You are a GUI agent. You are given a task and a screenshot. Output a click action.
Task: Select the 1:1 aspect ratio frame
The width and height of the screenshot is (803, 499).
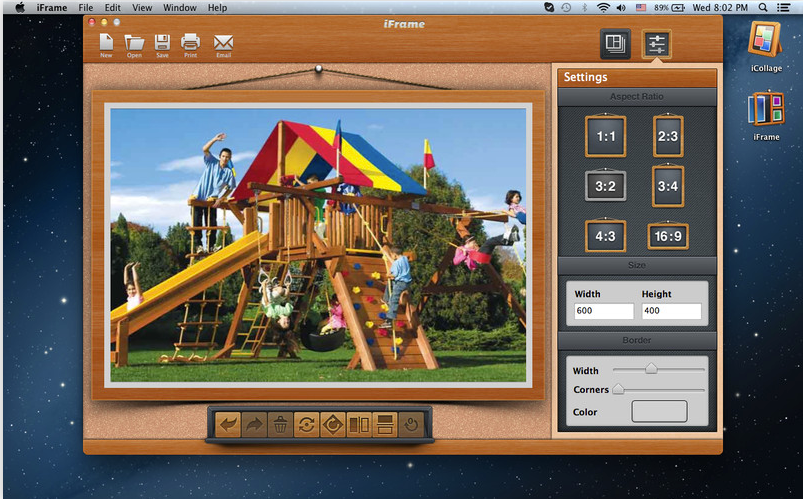pos(605,136)
